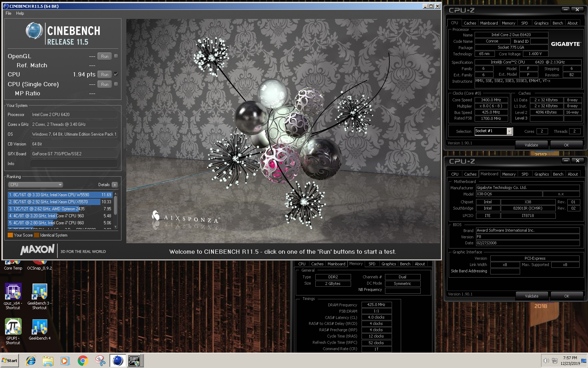Click the network tray icon

pyautogui.click(x=555, y=361)
